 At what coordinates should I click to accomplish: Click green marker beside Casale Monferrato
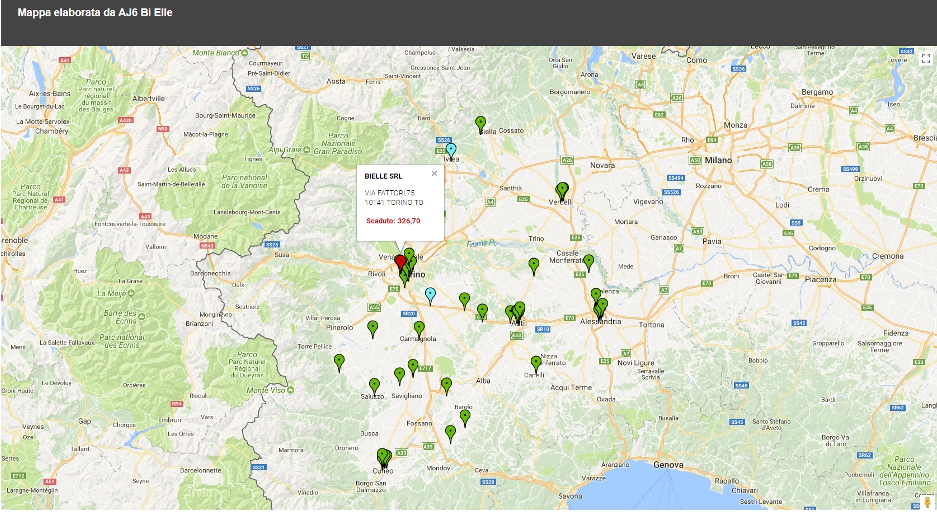point(589,262)
